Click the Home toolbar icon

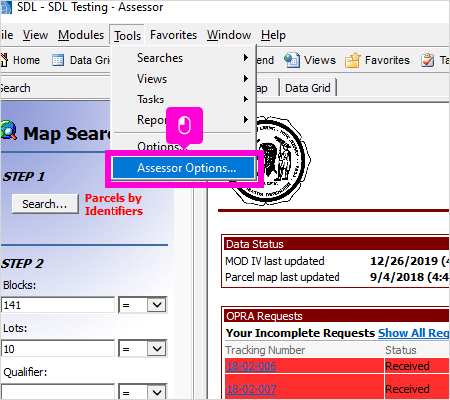[4, 60]
